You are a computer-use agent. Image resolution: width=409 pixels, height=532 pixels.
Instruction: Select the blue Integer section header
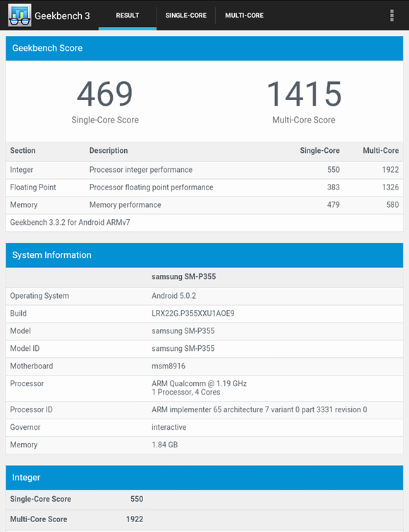(204, 478)
